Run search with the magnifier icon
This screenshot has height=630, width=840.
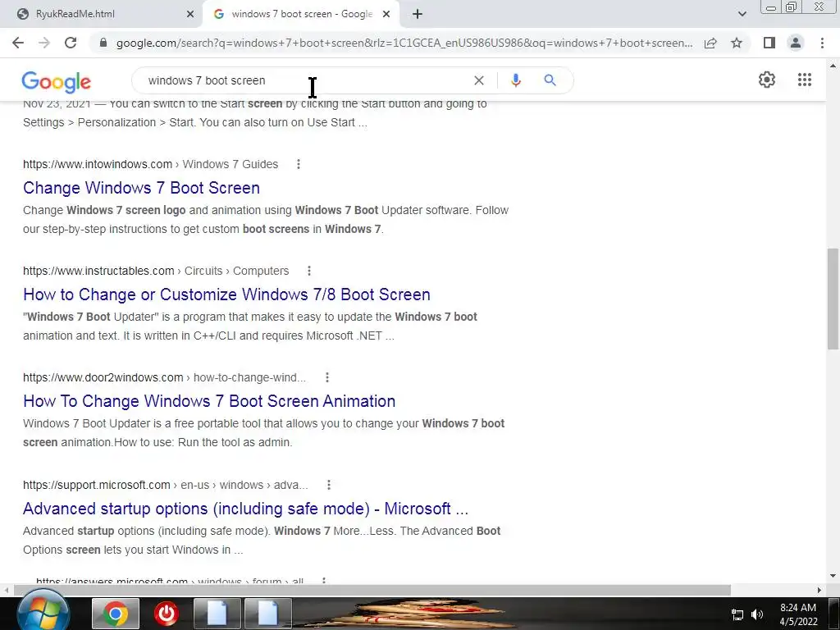click(x=550, y=80)
